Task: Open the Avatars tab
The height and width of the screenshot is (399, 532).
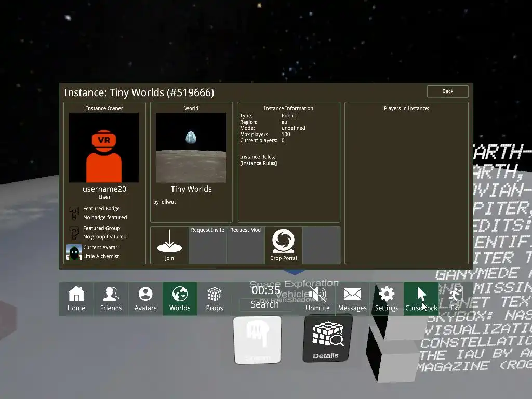Action: click(x=145, y=299)
